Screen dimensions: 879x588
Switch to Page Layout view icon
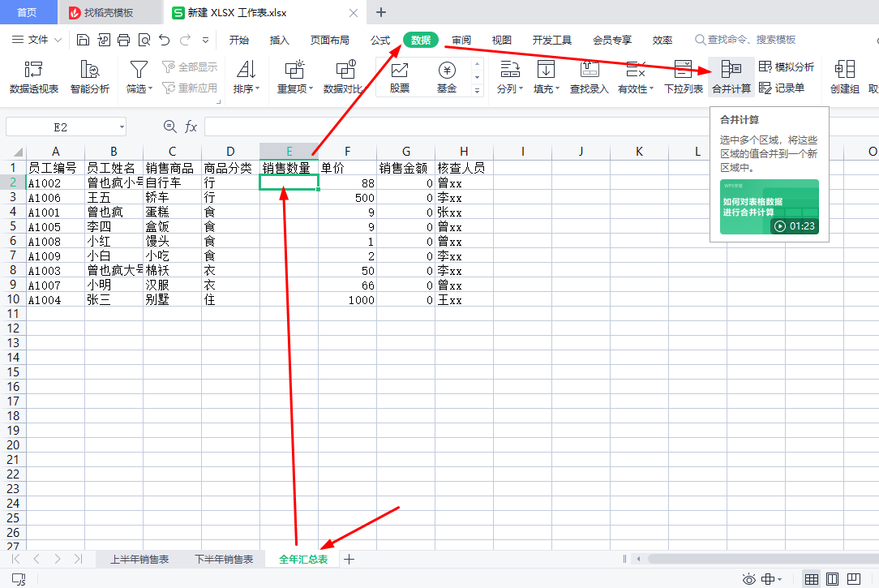[x=833, y=579]
